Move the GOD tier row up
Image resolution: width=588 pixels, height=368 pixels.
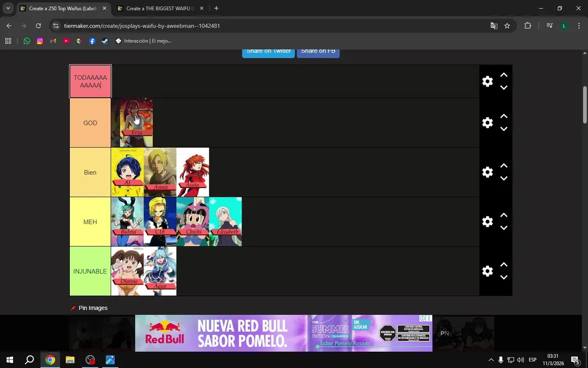pyautogui.click(x=504, y=117)
